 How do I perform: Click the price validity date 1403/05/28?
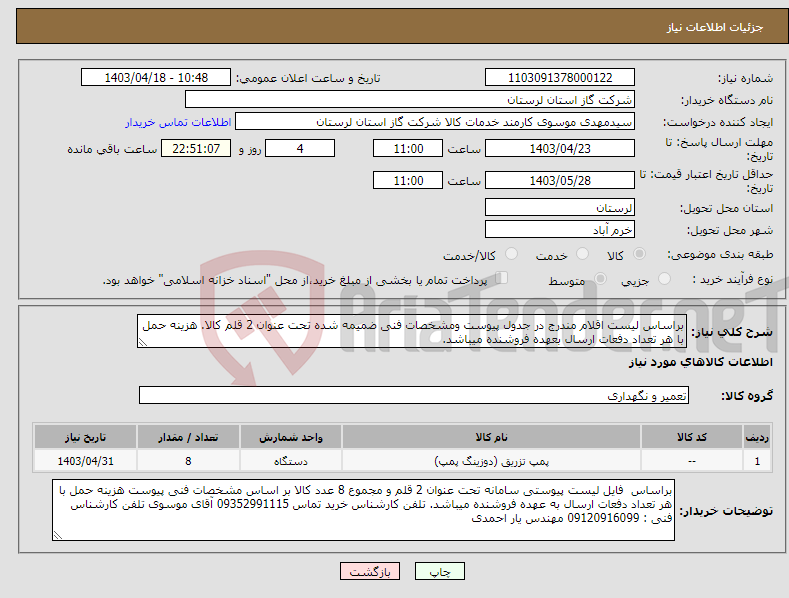(560, 180)
